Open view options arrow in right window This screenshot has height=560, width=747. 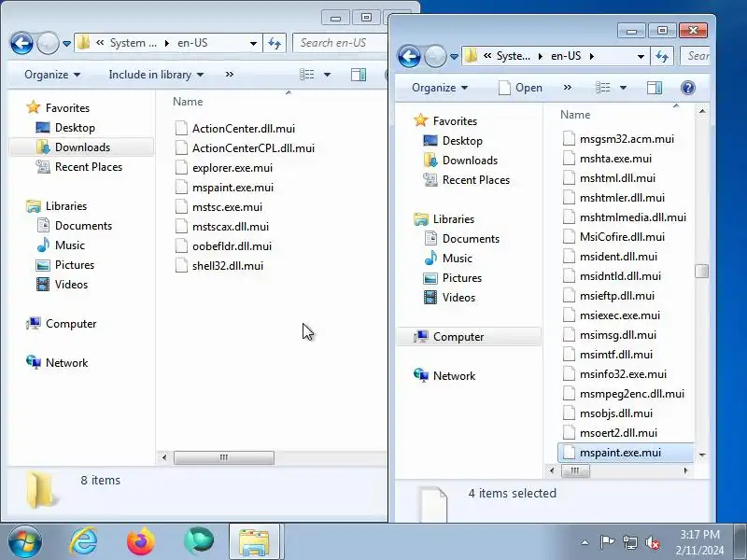623,88
